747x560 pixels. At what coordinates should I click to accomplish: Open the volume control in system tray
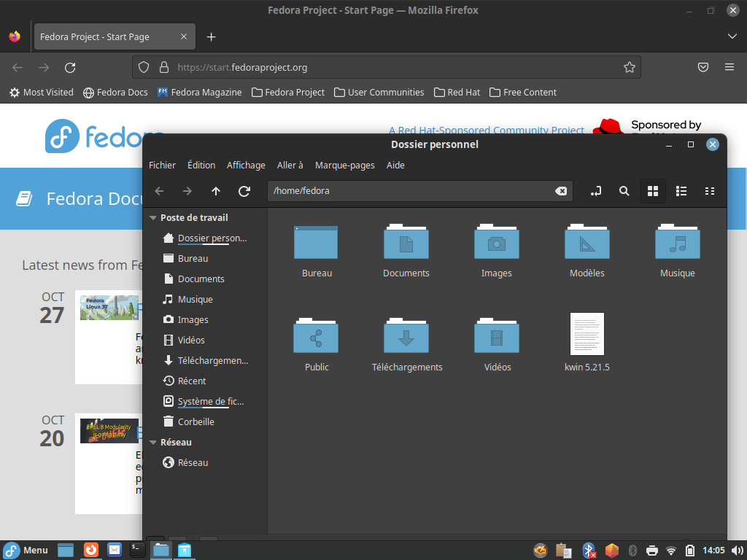(x=737, y=551)
